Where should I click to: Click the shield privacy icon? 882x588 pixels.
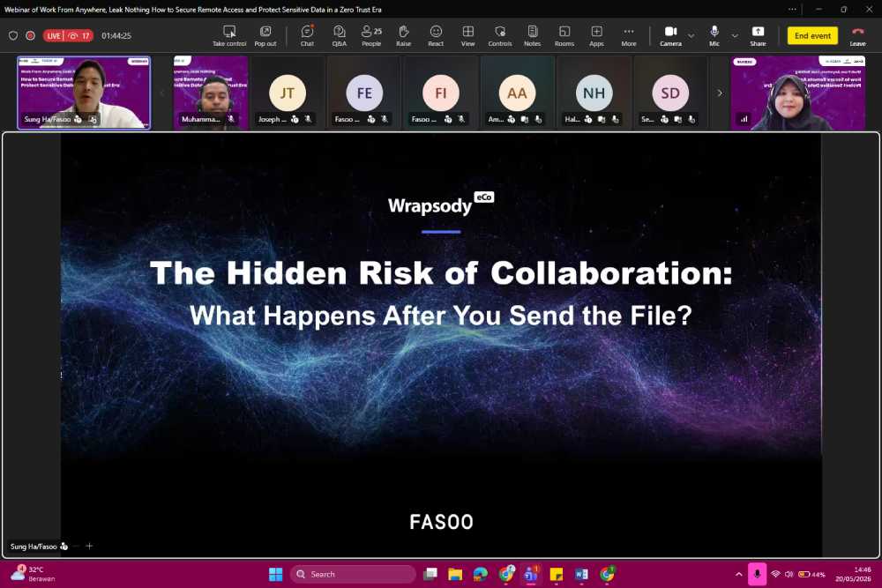pyautogui.click(x=13, y=35)
